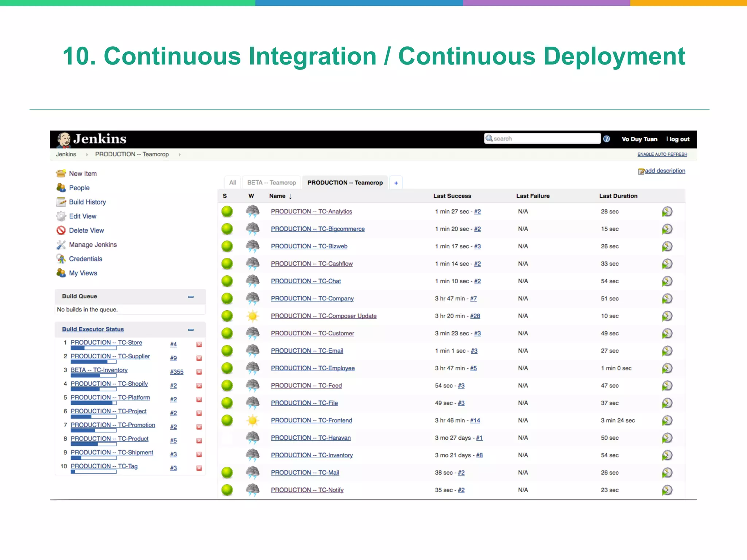The height and width of the screenshot is (560, 747).
Task: Cancel the running PRODUCTION -- TC-Tag build
Action: point(199,468)
